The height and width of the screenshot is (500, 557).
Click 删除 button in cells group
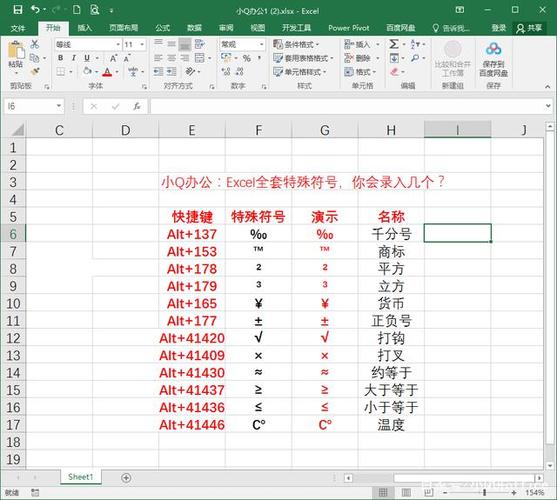tap(357, 58)
